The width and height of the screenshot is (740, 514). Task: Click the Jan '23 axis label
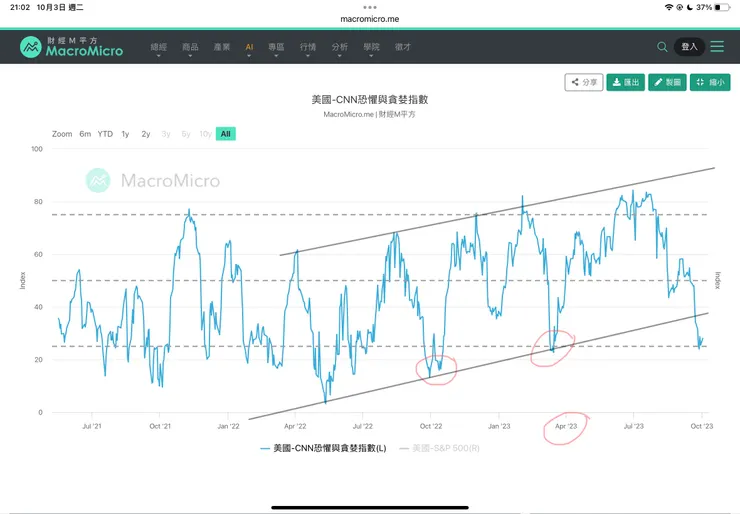[499, 426]
